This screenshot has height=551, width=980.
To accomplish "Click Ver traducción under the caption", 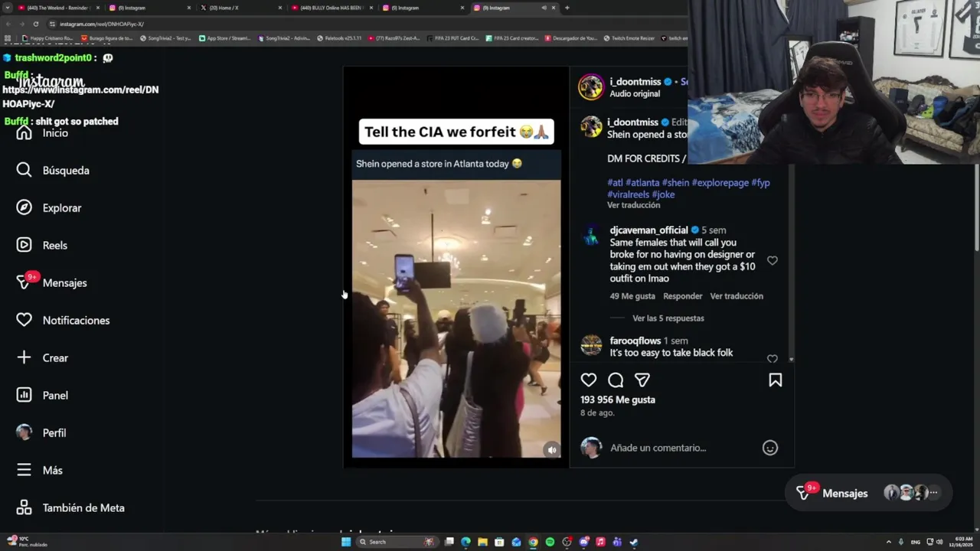I will (634, 205).
